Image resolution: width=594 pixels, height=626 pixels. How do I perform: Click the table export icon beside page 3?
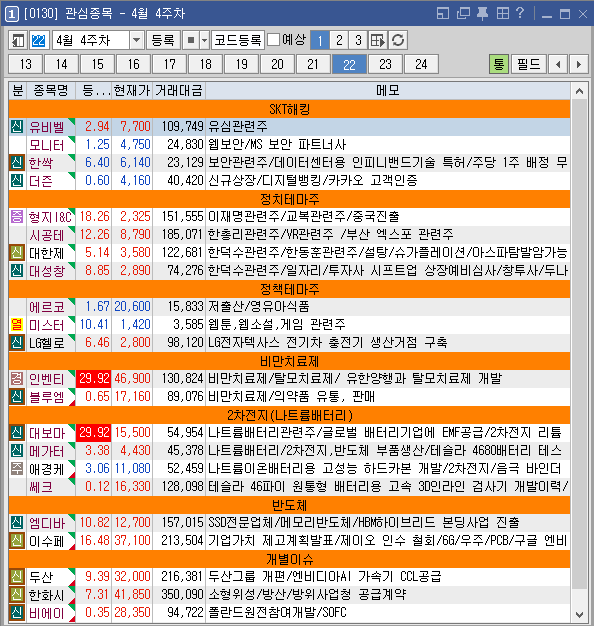point(378,40)
